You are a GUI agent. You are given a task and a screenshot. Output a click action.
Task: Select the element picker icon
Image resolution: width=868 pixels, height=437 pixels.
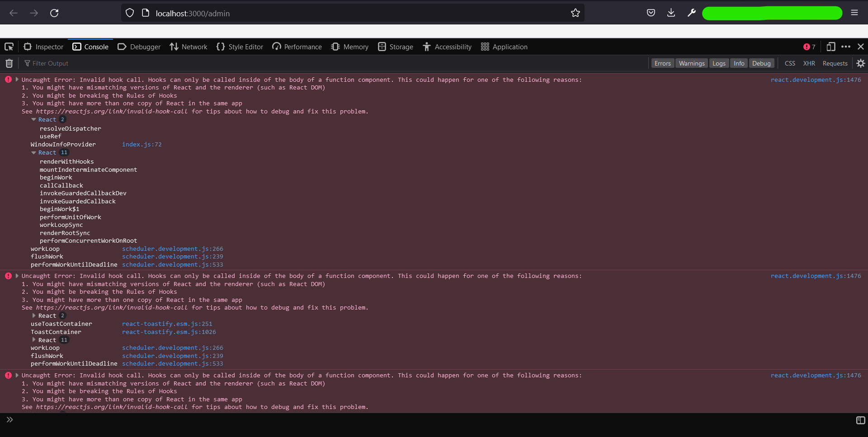click(9, 47)
